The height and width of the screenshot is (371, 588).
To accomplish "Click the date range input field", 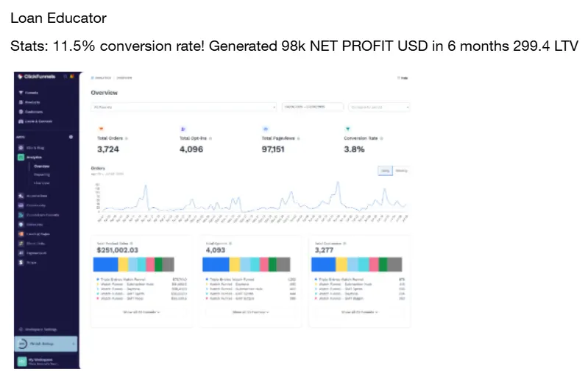I will [x=312, y=107].
